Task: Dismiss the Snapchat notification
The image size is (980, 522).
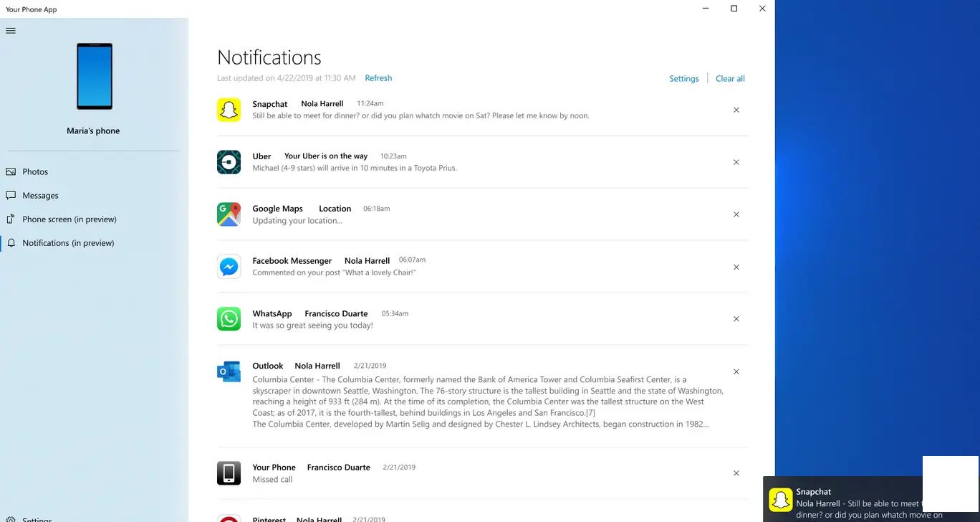Action: (736, 110)
